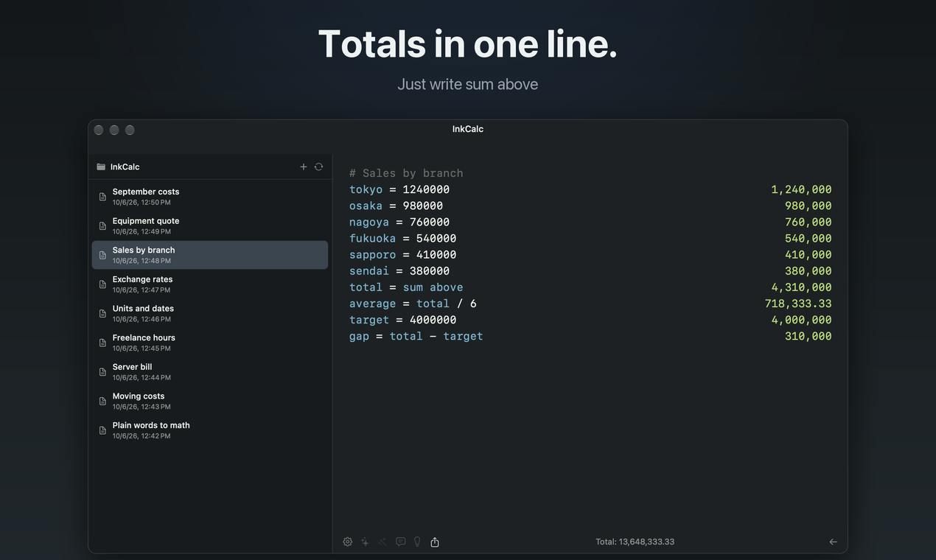The image size is (936, 560).
Task: Open the Freelance hours note
Action: pos(210,343)
